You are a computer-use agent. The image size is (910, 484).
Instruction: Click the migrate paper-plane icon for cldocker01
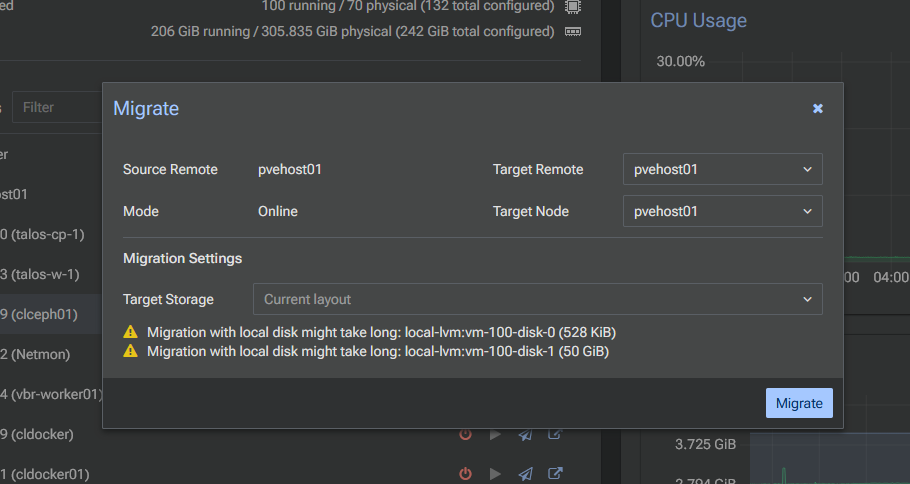click(x=525, y=474)
